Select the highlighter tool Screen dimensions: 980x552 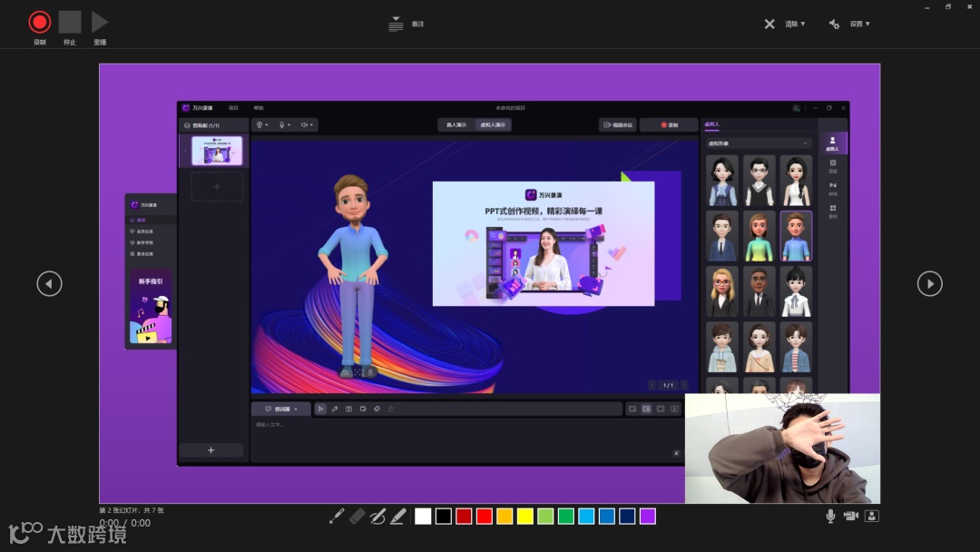pos(398,517)
